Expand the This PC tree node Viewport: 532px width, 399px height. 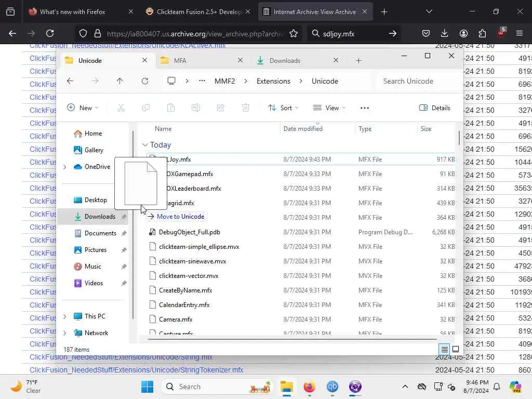65,316
